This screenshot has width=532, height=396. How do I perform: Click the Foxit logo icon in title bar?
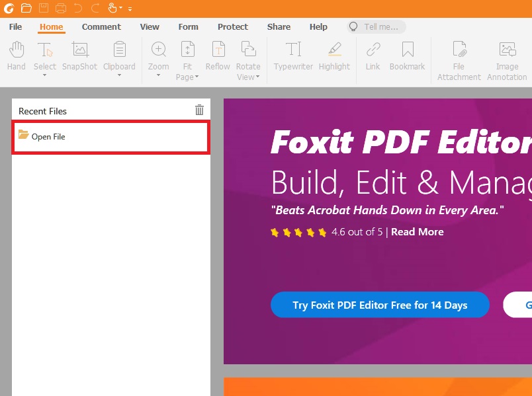pyautogui.click(x=9, y=8)
